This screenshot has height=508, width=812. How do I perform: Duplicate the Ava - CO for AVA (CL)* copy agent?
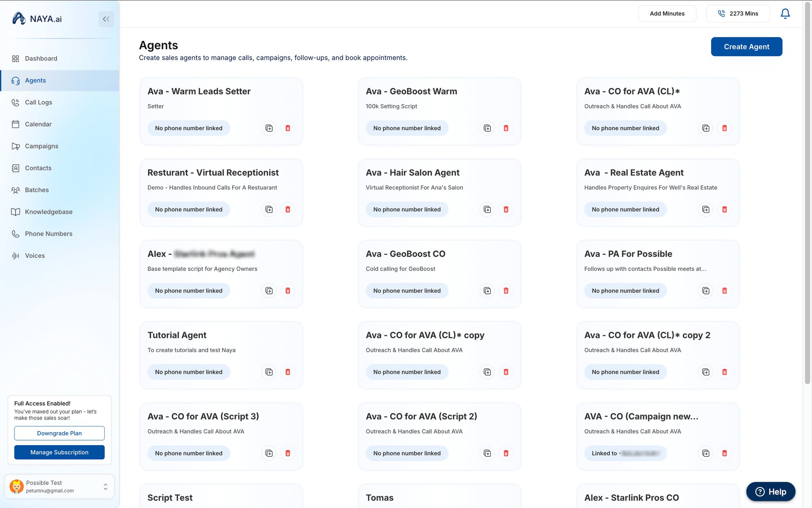(487, 372)
